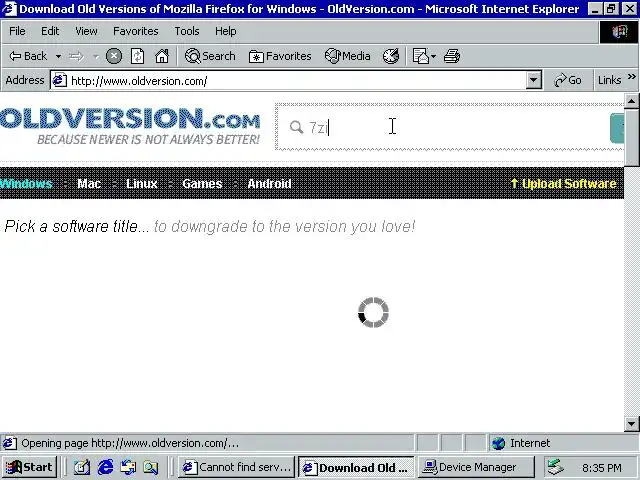Image resolution: width=640 pixels, height=480 pixels.
Task: Click the Pick a software title heading text
Action: (x=77, y=226)
